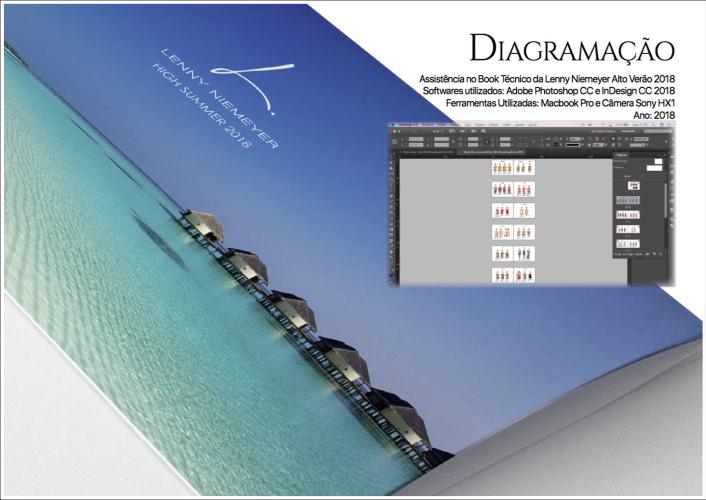
Task: Click the Height field in control panel
Action: pos(441,145)
